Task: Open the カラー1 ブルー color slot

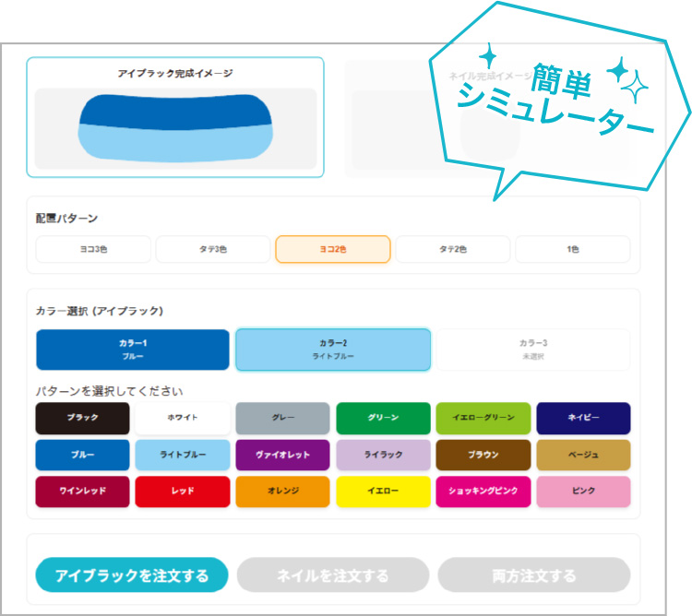Action: pyautogui.click(x=133, y=349)
